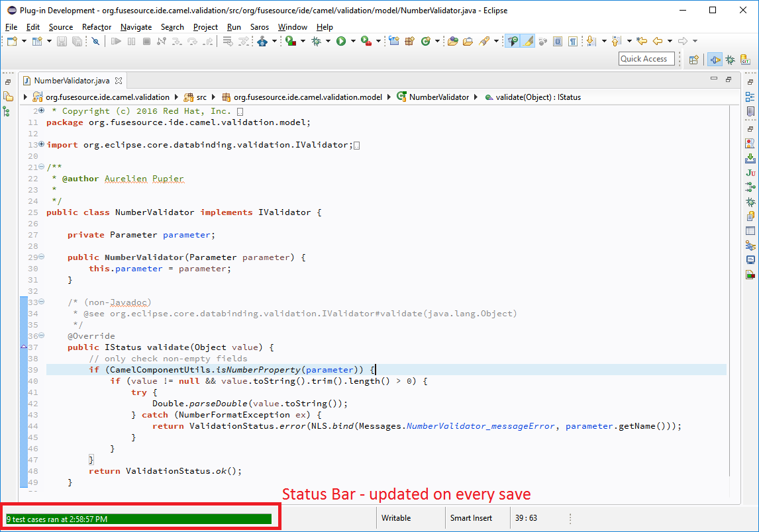This screenshot has width=759, height=532.
Task: Click NumberValidator in the breadcrumb bar
Action: point(438,97)
